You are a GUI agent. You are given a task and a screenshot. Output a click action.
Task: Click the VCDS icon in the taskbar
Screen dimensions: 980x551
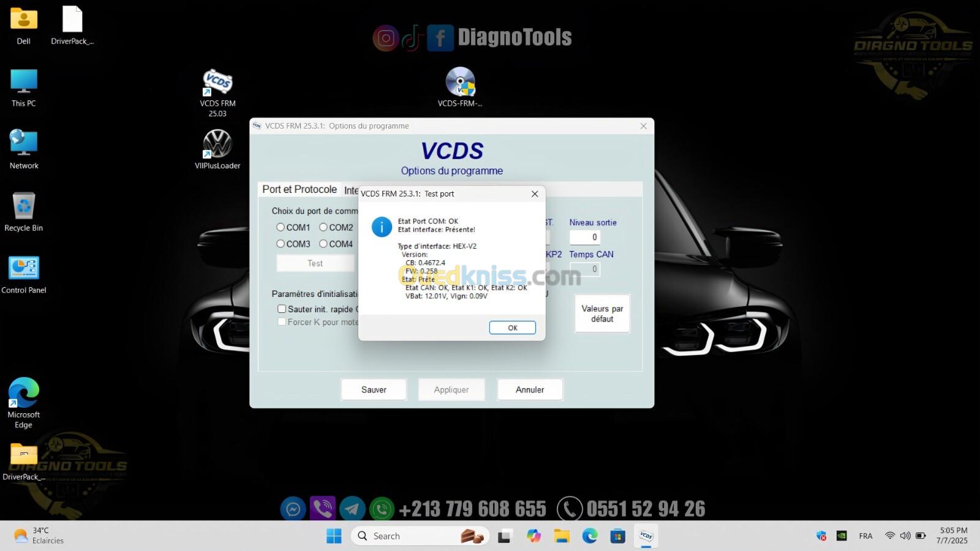[646, 536]
